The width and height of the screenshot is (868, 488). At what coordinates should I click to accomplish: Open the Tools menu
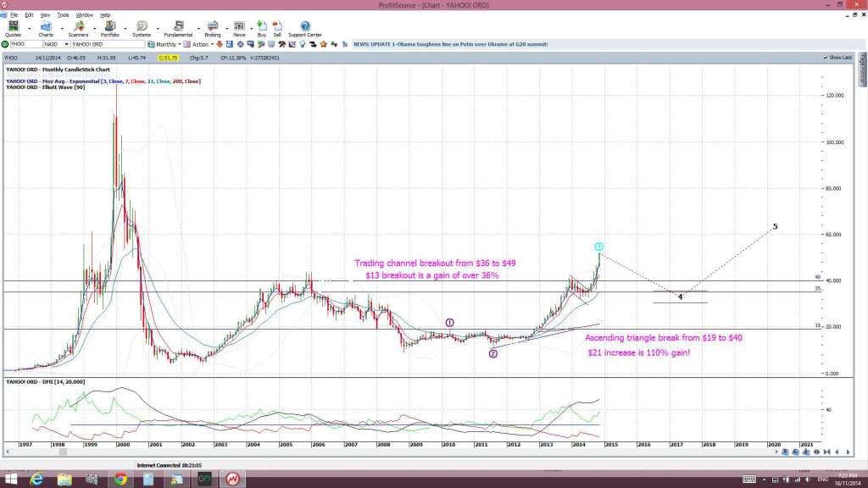point(63,15)
